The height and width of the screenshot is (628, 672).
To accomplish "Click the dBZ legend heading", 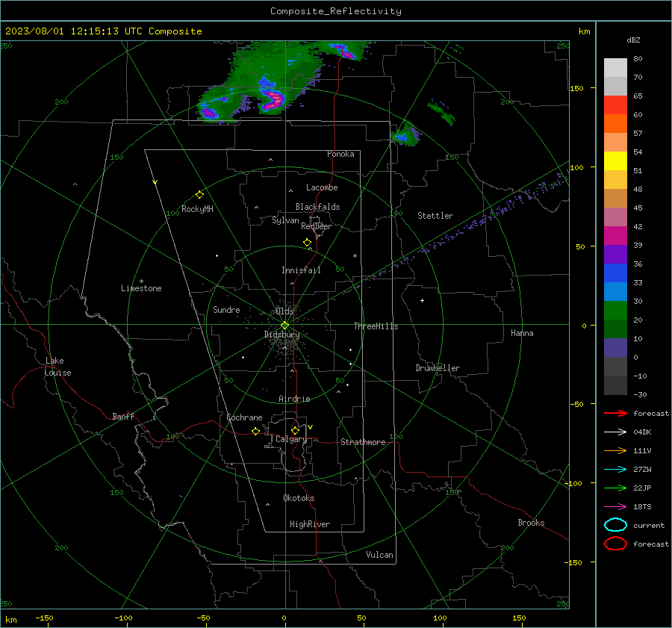I will click(633, 40).
